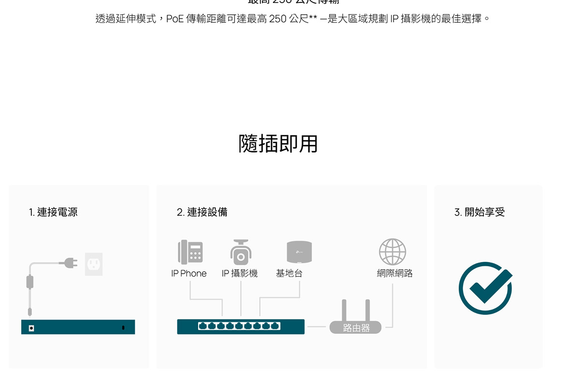Click the IP Phone text label
The width and height of the screenshot is (580, 392).
pyautogui.click(x=189, y=274)
